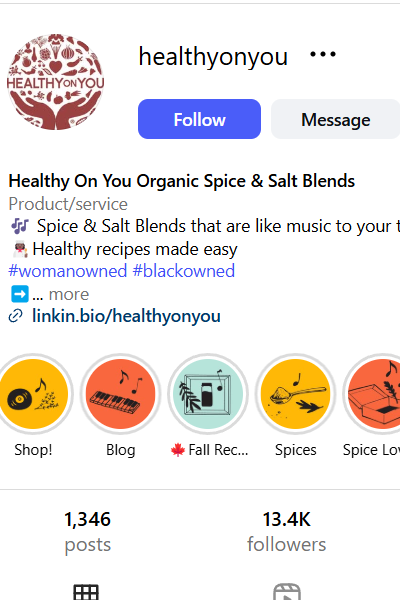
Task: Open the Spices highlight circle
Action: click(x=295, y=394)
